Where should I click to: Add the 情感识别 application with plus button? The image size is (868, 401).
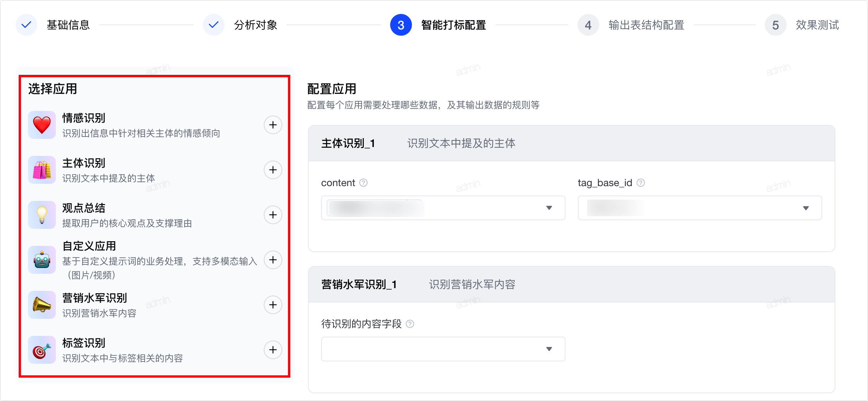point(273,125)
